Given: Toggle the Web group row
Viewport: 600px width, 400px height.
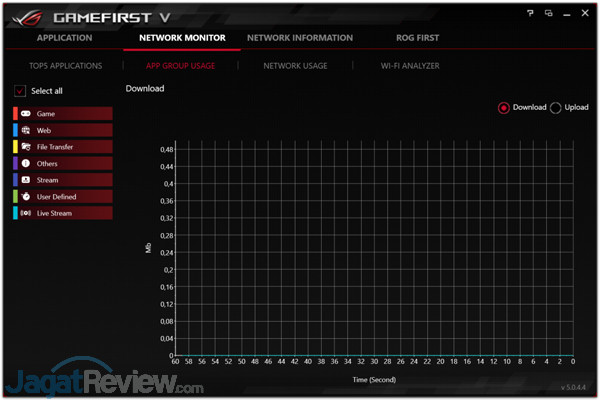Looking at the screenshot, I should 63,130.
